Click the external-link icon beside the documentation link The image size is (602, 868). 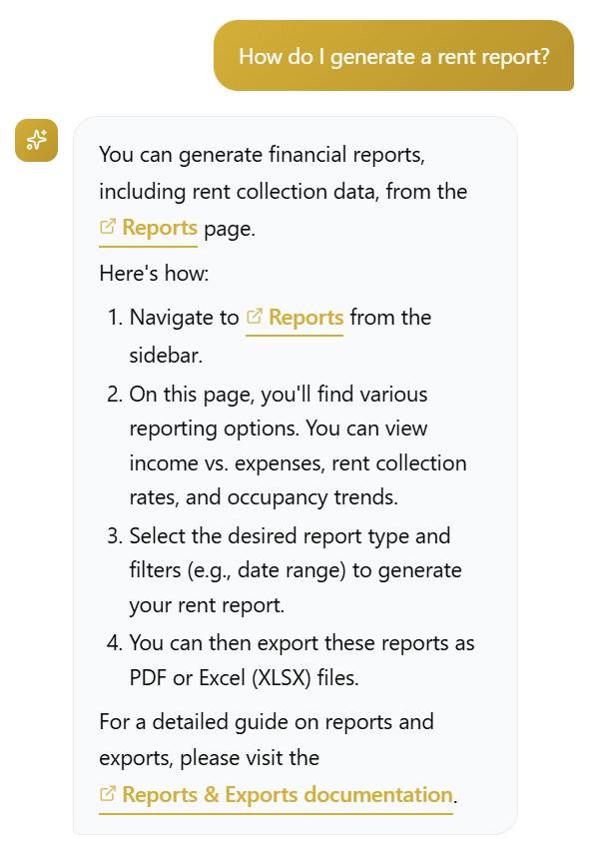pos(110,794)
